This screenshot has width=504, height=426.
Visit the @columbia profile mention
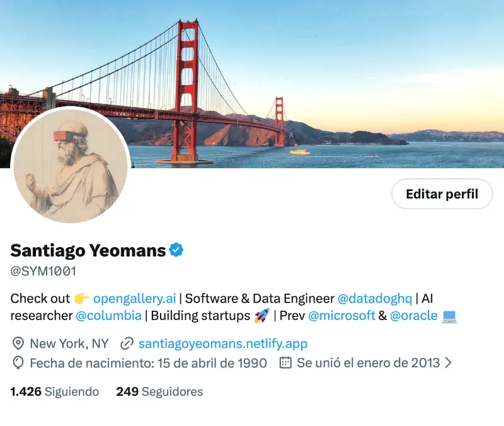[x=108, y=316]
